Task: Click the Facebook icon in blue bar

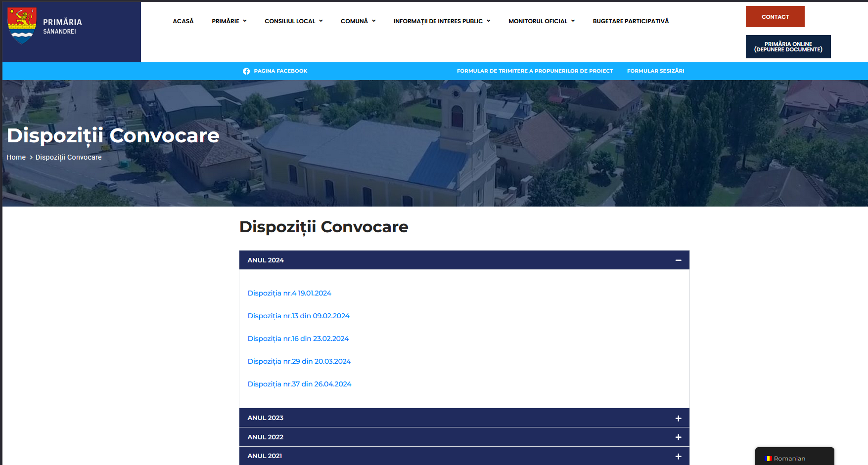Action: (246, 71)
